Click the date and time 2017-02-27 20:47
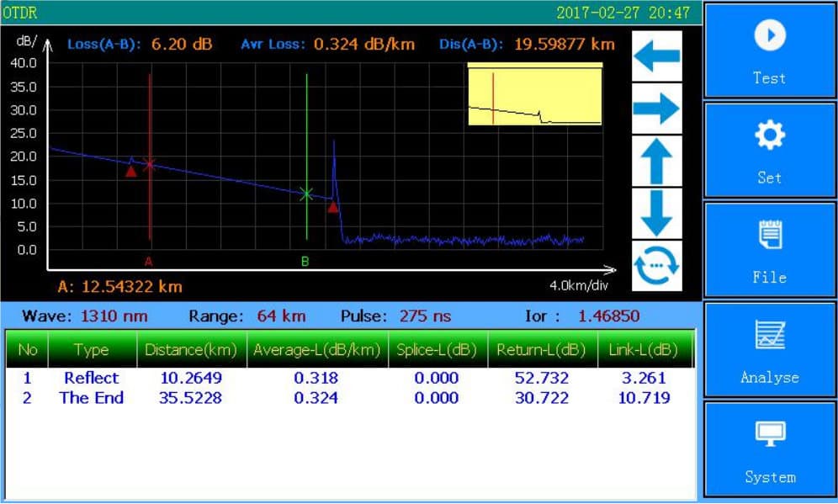The height and width of the screenshot is (504, 838). click(x=623, y=13)
